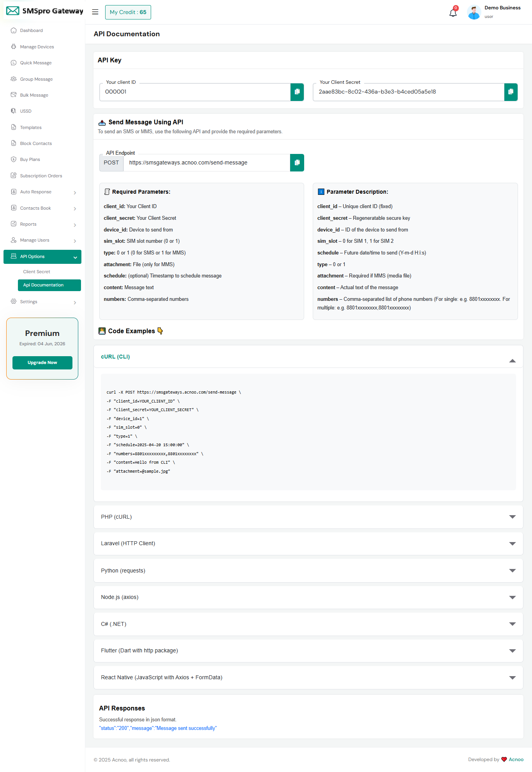This screenshot has height=772, width=532.
Task: Follow the Acnoo developer link
Action: click(x=516, y=760)
